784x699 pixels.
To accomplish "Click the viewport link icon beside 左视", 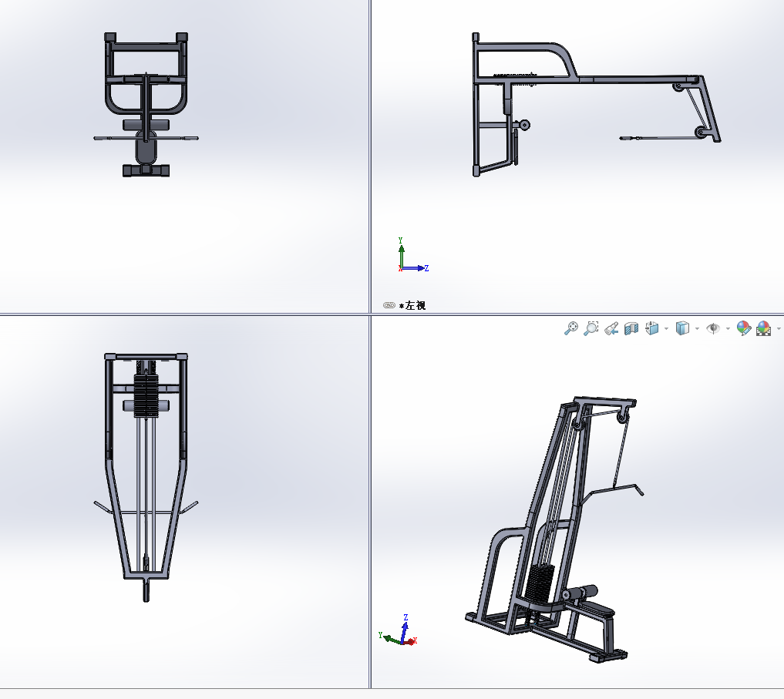I will point(389,305).
